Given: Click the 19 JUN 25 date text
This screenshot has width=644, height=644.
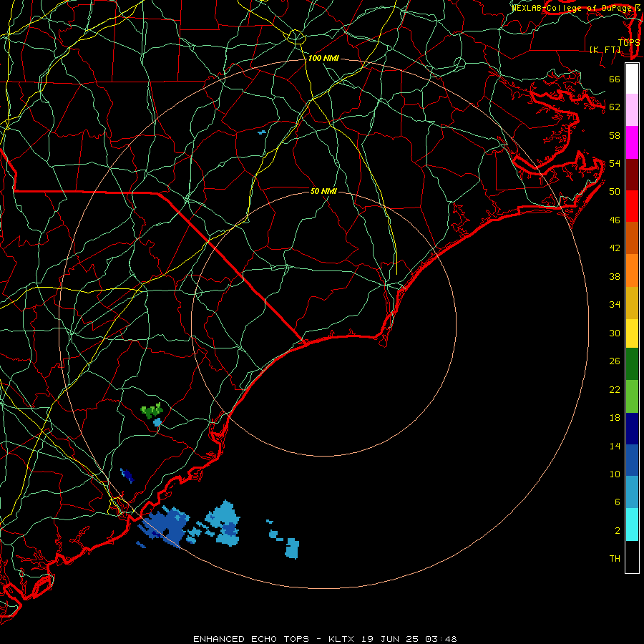Looking at the screenshot, I should (390, 639).
